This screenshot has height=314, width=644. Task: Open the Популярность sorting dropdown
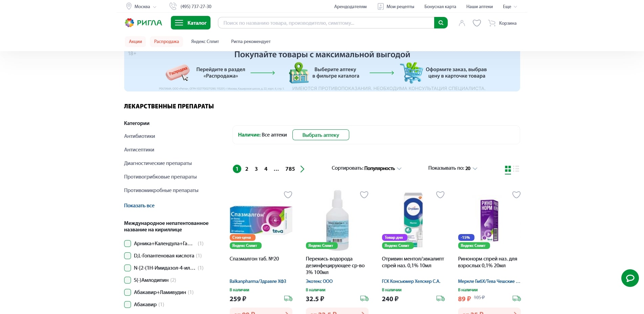[x=381, y=168]
